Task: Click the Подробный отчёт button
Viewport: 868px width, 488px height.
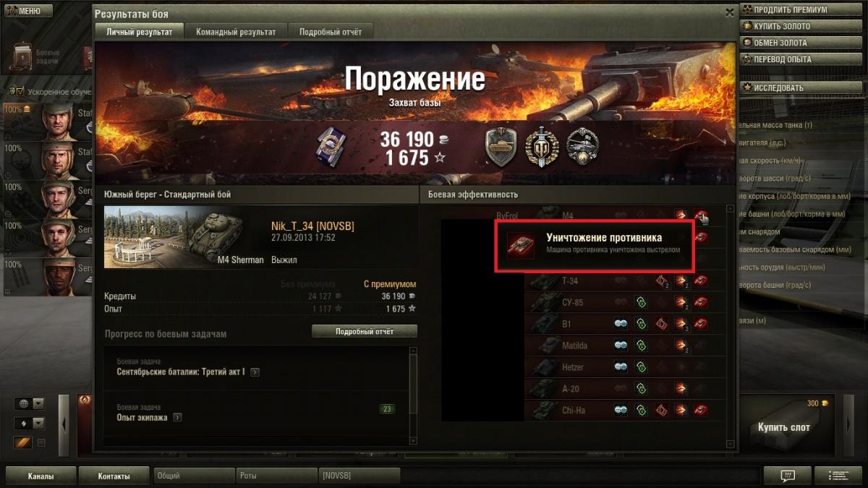Action: coord(365,331)
